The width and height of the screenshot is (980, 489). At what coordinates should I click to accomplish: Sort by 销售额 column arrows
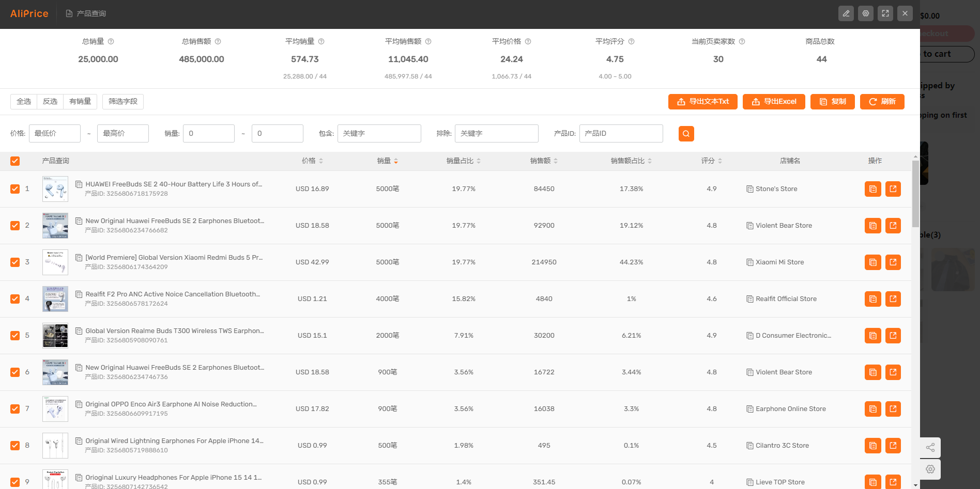pos(556,161)
